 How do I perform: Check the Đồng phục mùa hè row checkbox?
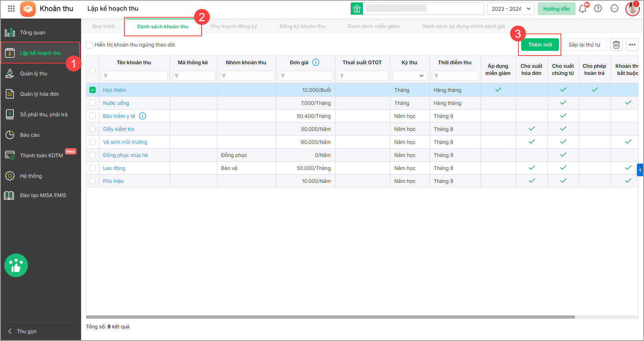coord(93,155)
